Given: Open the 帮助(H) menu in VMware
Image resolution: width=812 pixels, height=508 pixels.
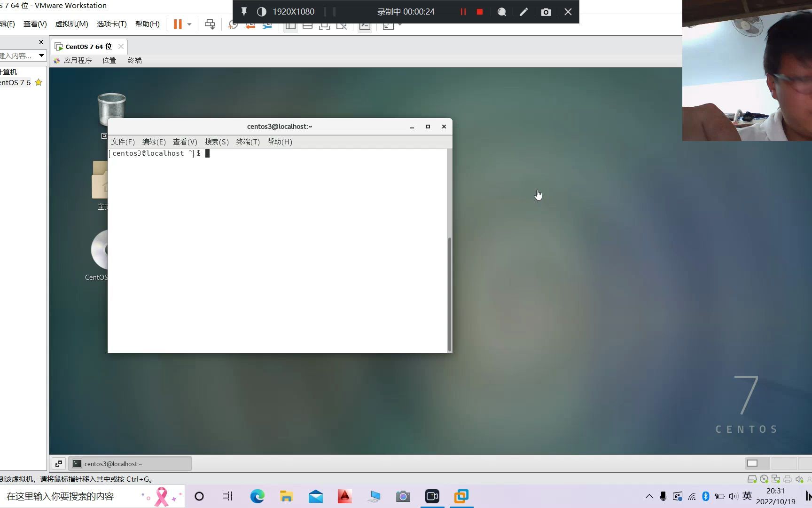Looking at the screenshot, I should coord(147,24).
